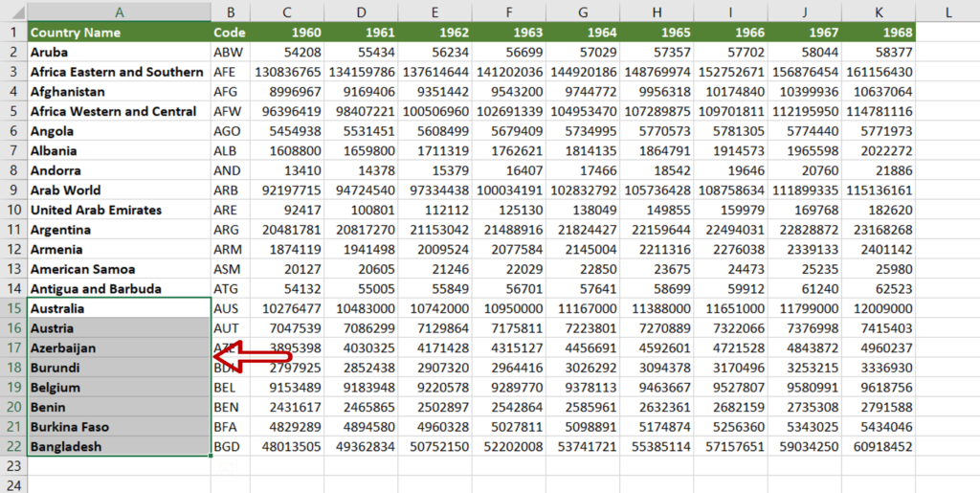
Task: Select column C header
Action: click(287, 11)
